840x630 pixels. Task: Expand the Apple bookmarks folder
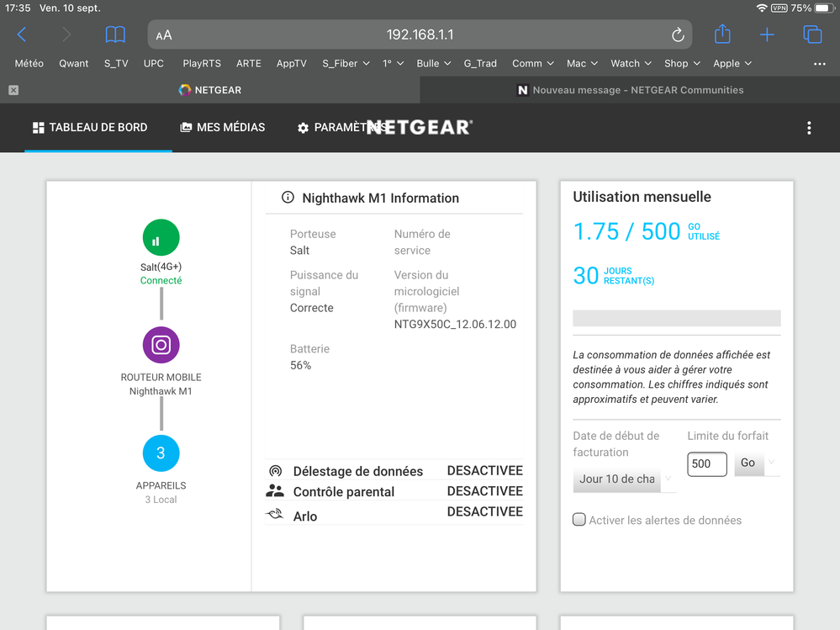[732, 63]
